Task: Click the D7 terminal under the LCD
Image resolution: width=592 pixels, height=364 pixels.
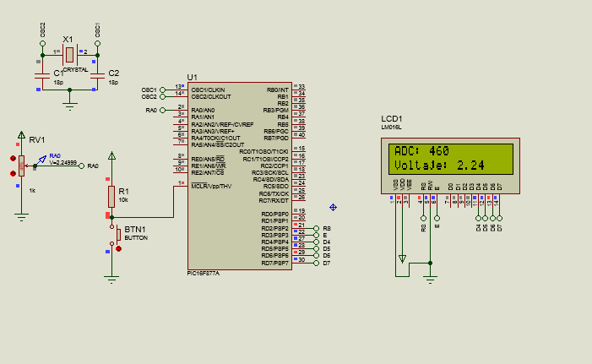Action: tap(499, 218)
